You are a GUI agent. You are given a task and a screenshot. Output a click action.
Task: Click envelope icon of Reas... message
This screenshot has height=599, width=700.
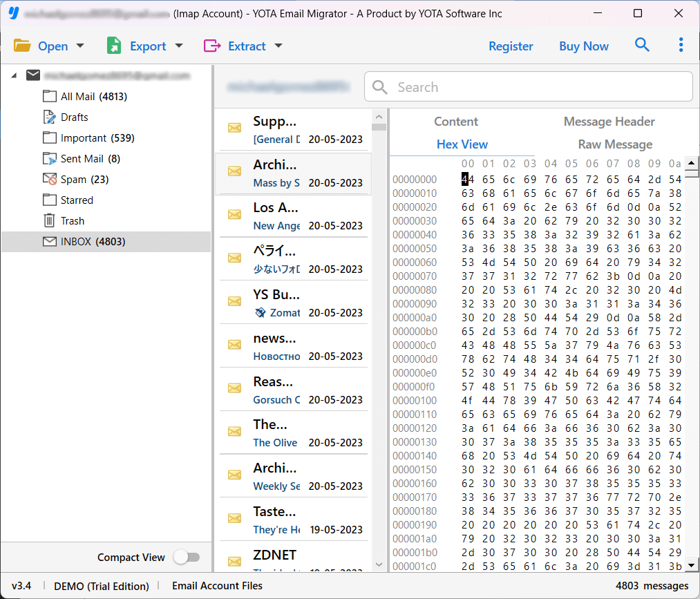(234, 388)
